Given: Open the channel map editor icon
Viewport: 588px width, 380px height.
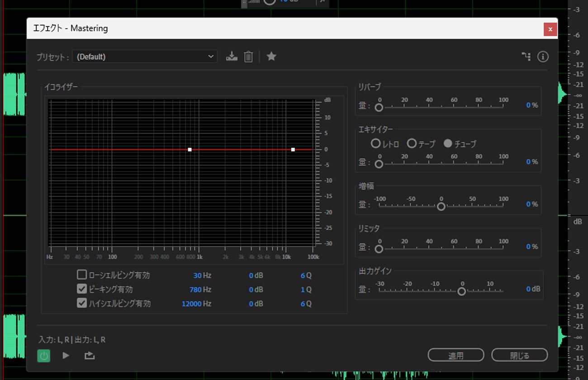Looking at the screenshot, I should click(526, 57).
